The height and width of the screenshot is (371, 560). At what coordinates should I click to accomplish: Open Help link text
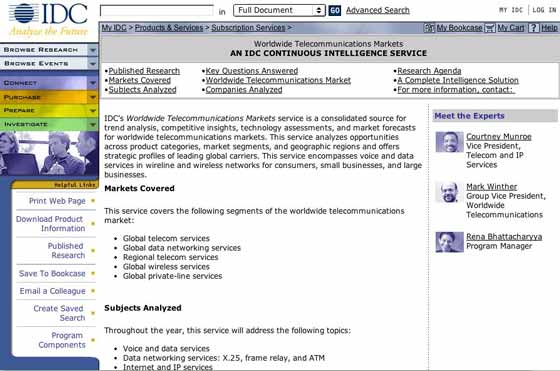pos(549,28)
